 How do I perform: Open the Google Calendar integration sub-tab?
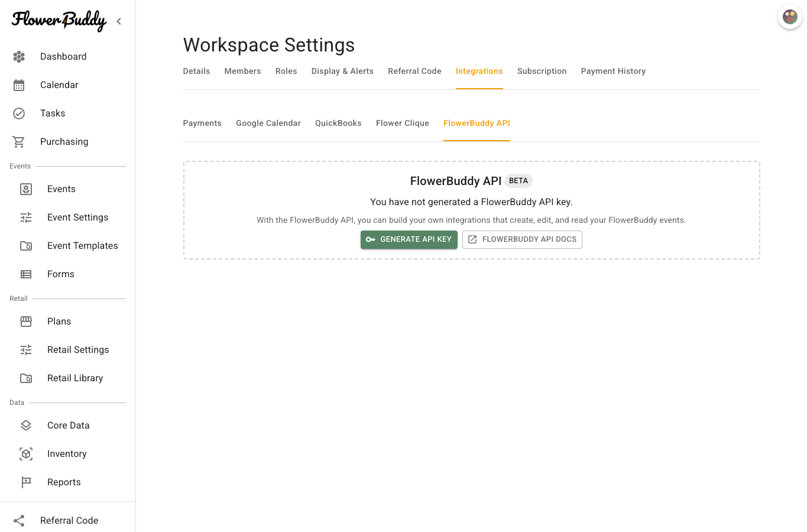[x=268, y=124]
